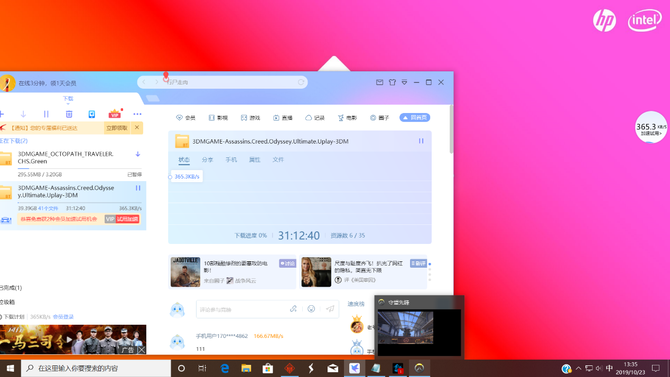Image resolution: width=670 pixels, height=377 pixels.
Task: Click 立即领取 button in notification bar
Action: pos(117,128)
